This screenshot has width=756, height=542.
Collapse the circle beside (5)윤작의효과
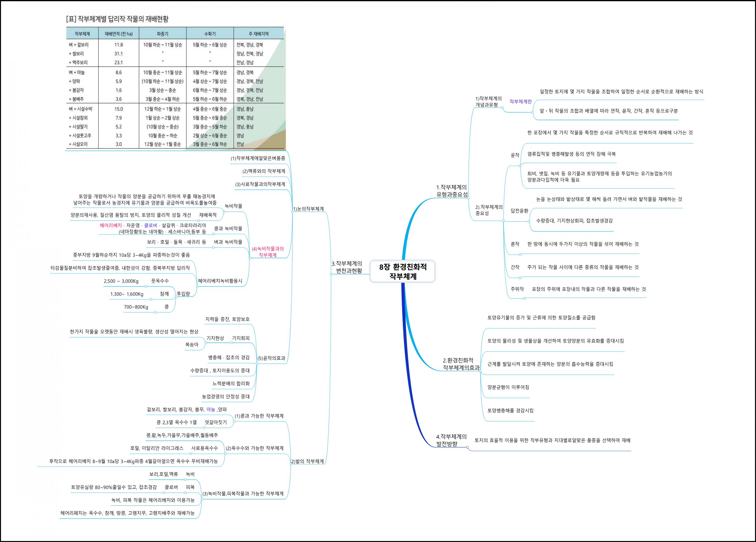257,364
